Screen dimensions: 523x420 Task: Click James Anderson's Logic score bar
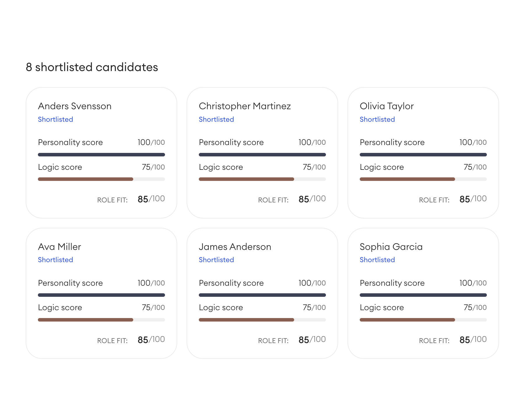coord(262,320)
